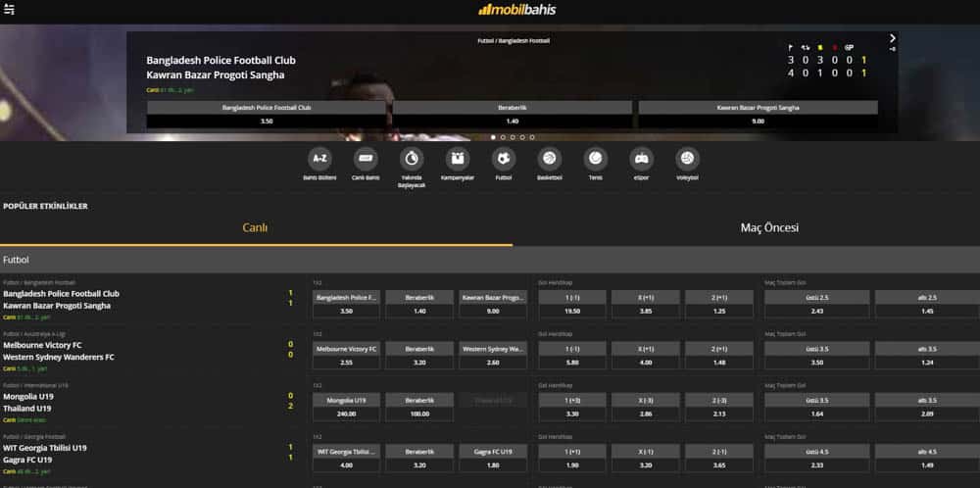This screenshot has height=488, width=980.
Task: Pick 3.50 odds for Bangladesh Police in list
Action: 346,305
